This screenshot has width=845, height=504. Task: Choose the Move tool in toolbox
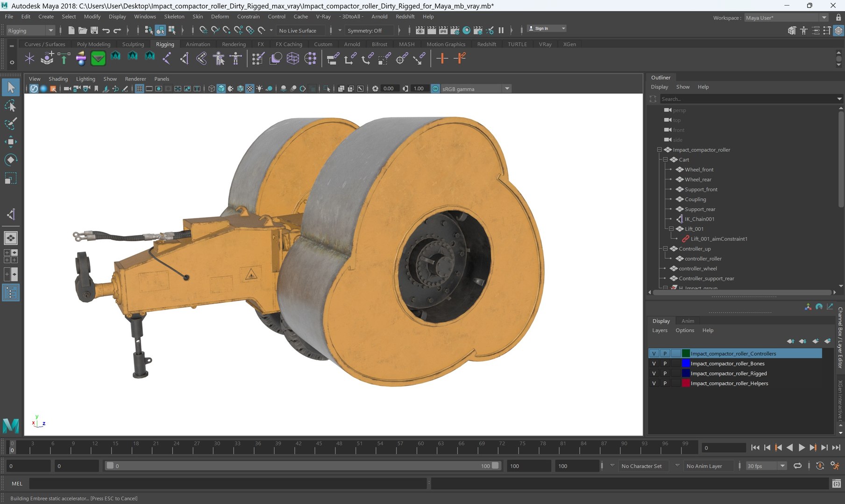coord(11,142)
